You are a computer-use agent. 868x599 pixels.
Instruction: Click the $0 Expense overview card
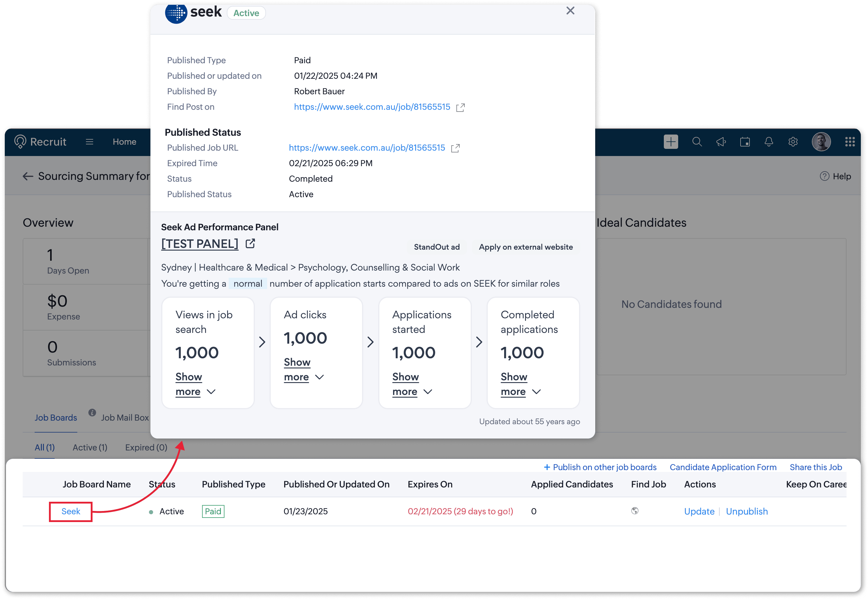86,307
